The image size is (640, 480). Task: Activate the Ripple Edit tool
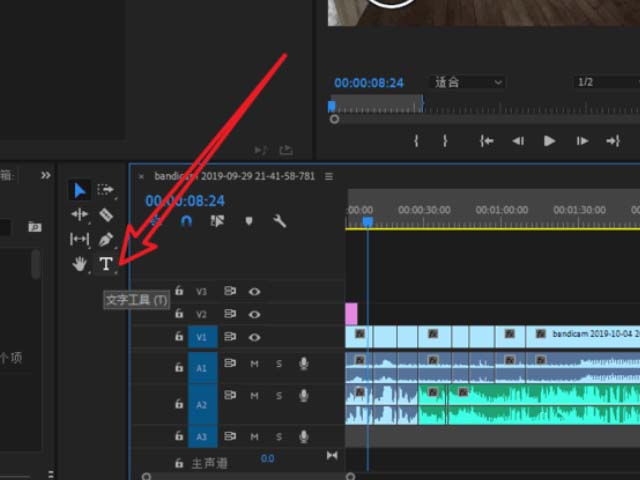click(79, 215)
